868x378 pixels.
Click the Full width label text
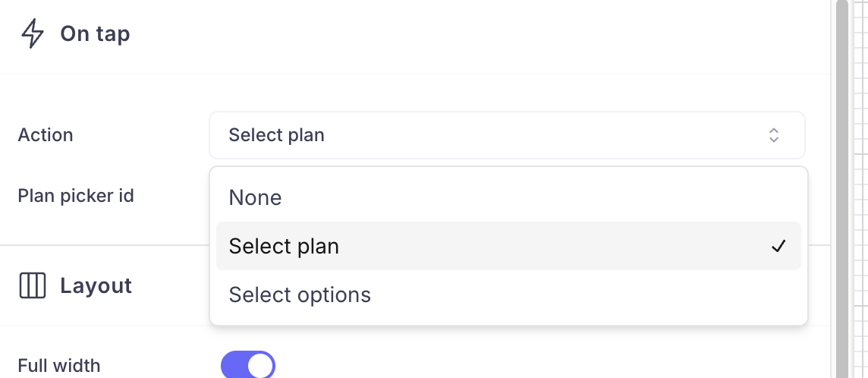(x=59, y=366)
